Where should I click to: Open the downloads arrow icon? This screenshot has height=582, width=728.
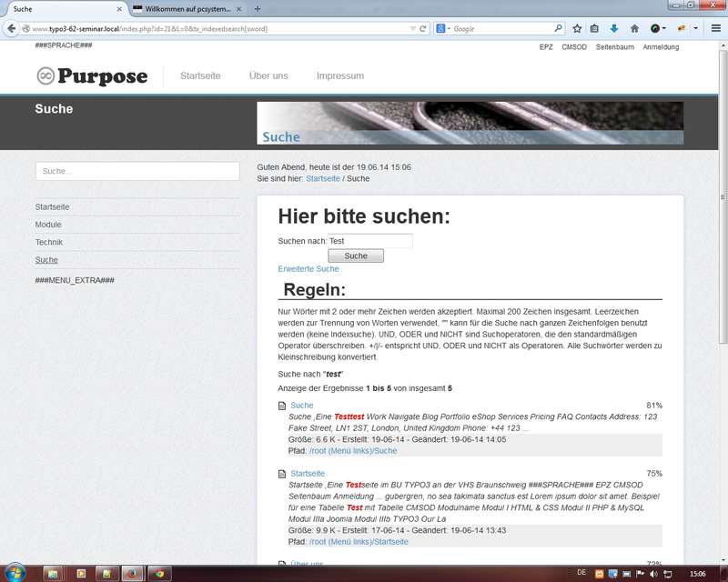613,29
